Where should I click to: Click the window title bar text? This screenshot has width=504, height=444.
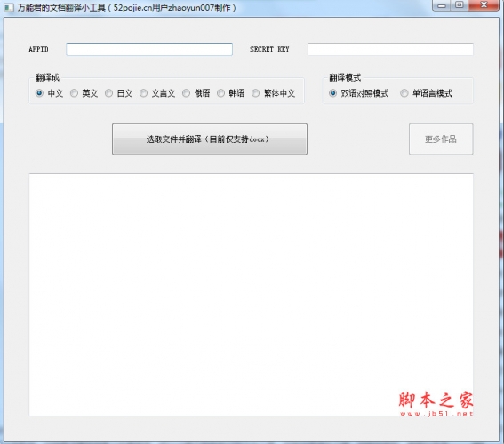coord(127,7)
